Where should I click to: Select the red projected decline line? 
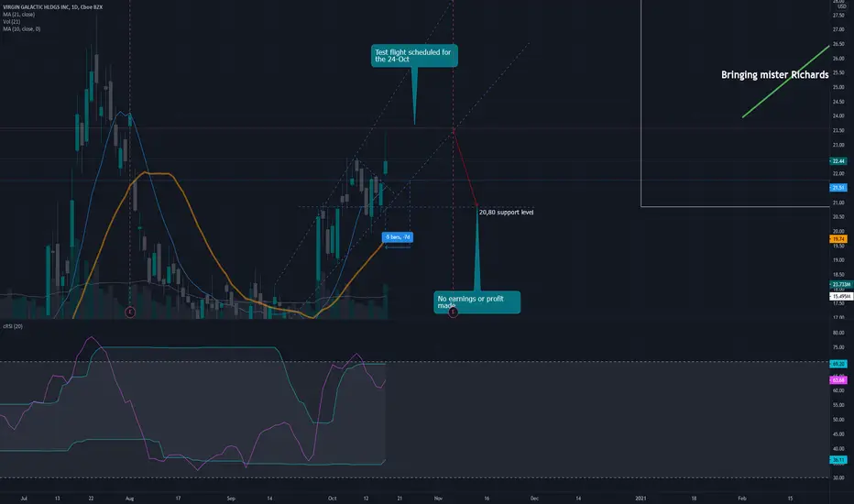click(465, 168)
